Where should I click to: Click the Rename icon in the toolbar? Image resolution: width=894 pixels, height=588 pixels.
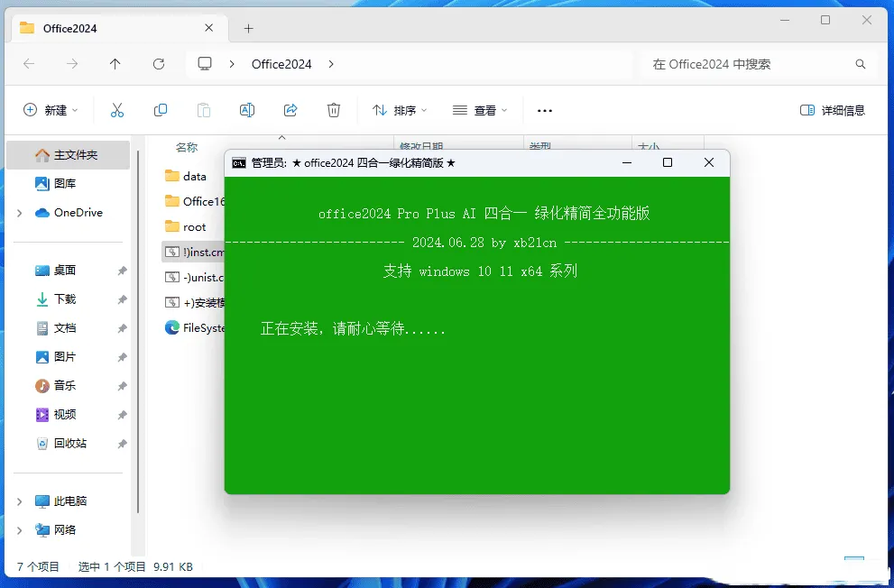coord(246,109)
